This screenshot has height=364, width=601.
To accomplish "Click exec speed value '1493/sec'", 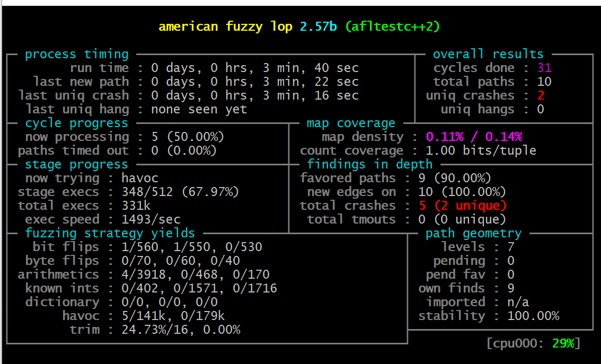I will pos(151,220).
